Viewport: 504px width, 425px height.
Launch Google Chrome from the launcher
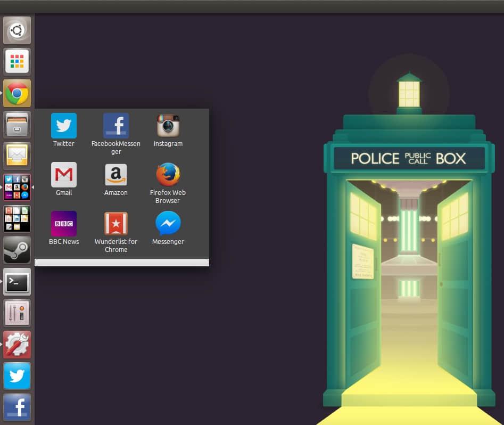(x=17, y=94)
